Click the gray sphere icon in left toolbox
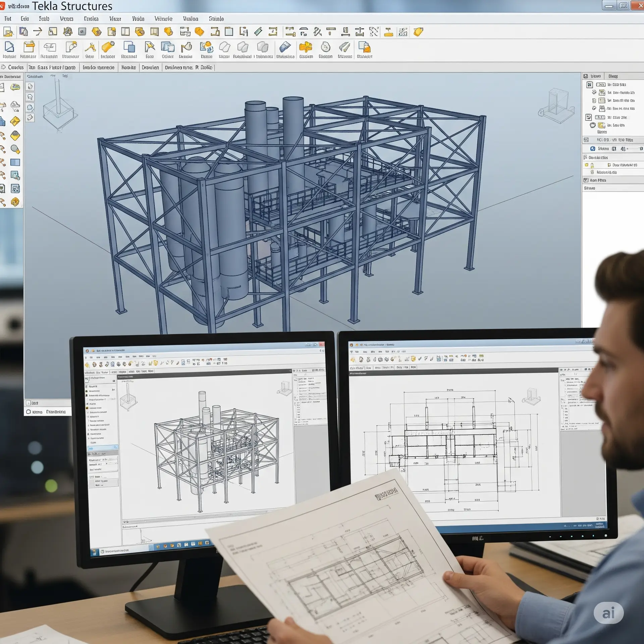The height and width of the screenshot is (644, 644). point(15,149)
